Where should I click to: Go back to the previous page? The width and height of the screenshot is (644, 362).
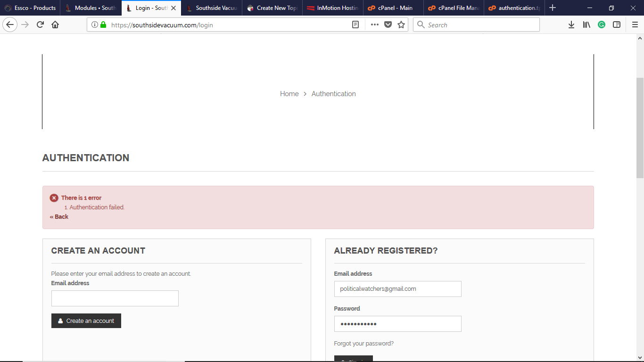(10, 25)
